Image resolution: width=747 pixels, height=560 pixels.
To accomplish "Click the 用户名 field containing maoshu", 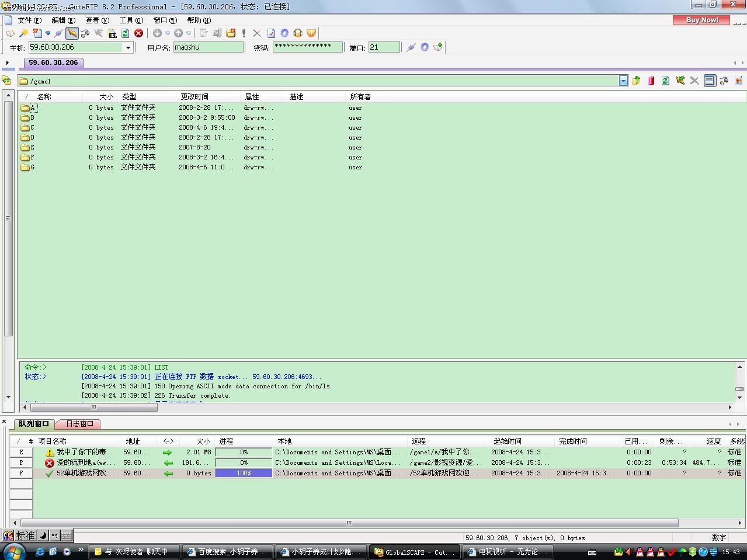I will point(208,47).
